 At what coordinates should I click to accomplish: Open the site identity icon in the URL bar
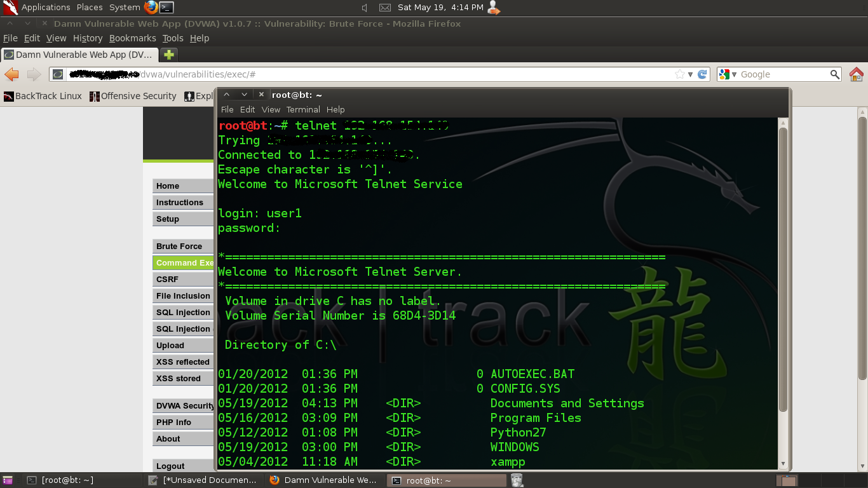[58, 74]
